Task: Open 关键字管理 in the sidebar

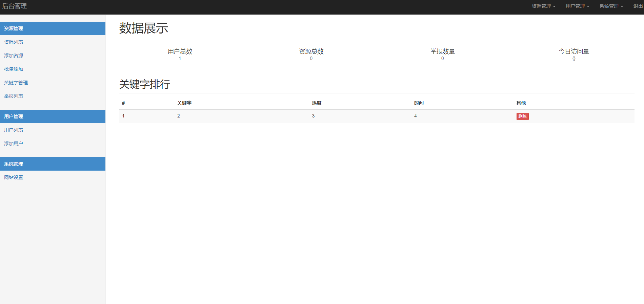Action: pos(16,83)
